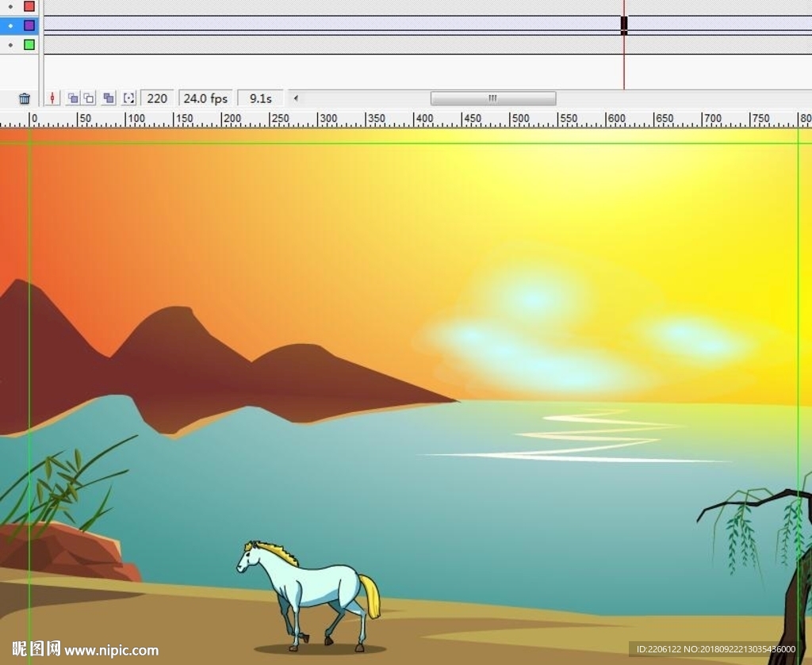Click the purple layer outline color swatch
The width and height of the screenshot is (812, 665).
(x=29, y=25)
